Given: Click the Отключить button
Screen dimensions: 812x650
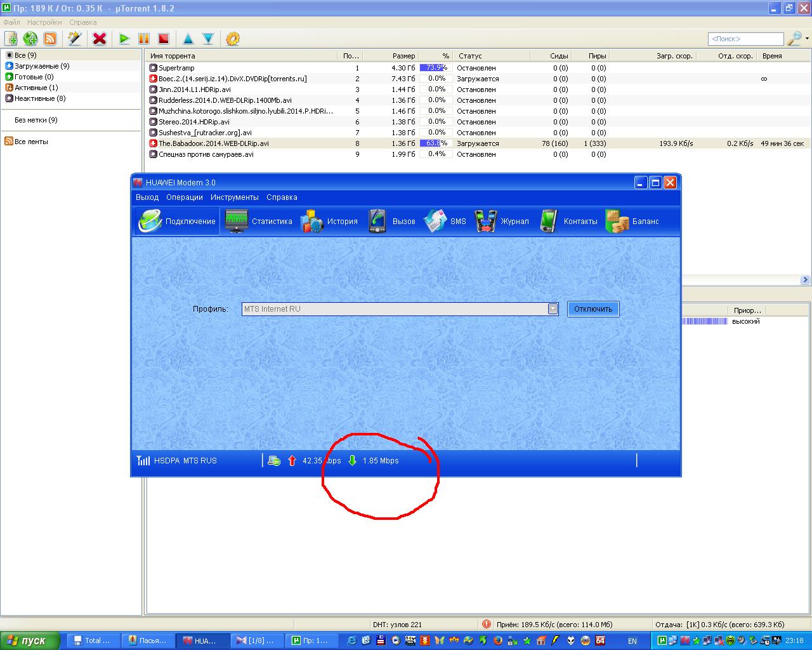Looking at the screenshot, I should coord(593,309).
